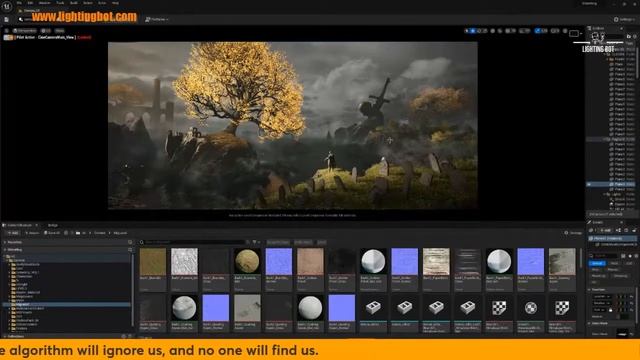Open the Edit menu

(30, 3)
